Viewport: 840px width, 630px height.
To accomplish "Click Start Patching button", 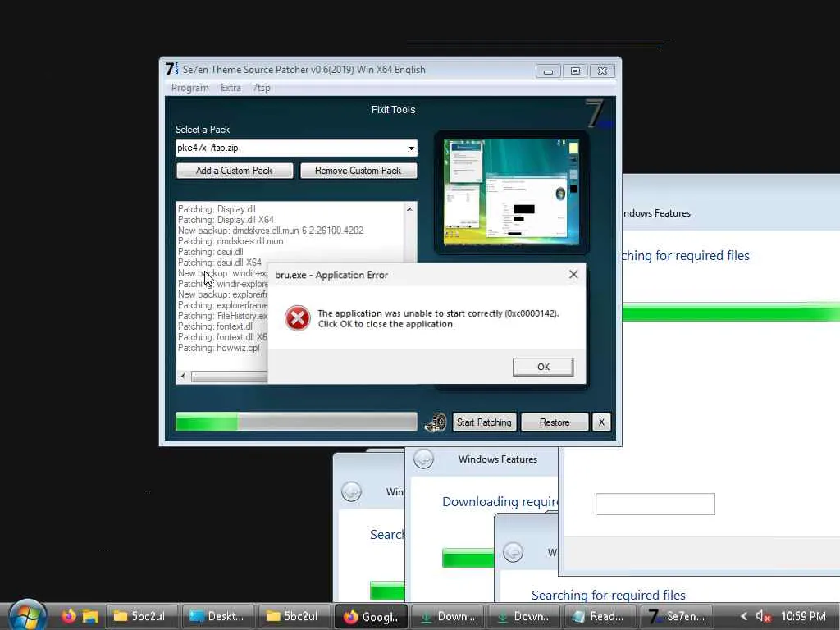I will click(x=484, y=422).
